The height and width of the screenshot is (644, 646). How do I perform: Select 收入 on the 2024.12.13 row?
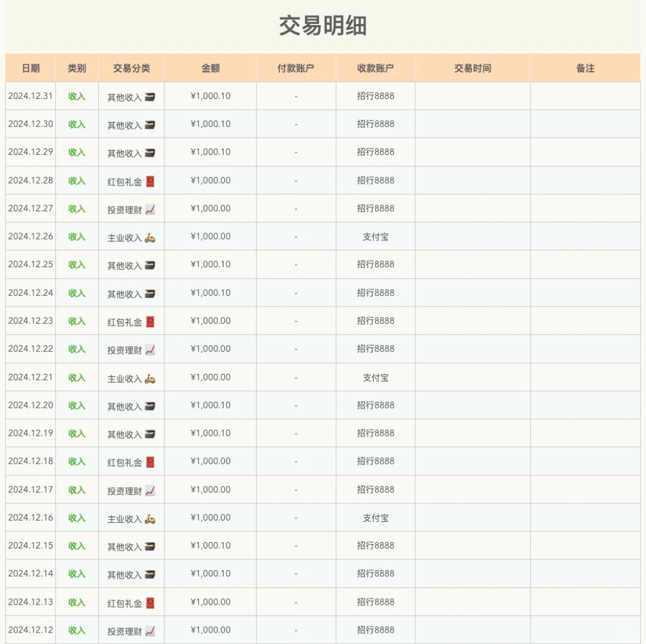click(77, 602)
